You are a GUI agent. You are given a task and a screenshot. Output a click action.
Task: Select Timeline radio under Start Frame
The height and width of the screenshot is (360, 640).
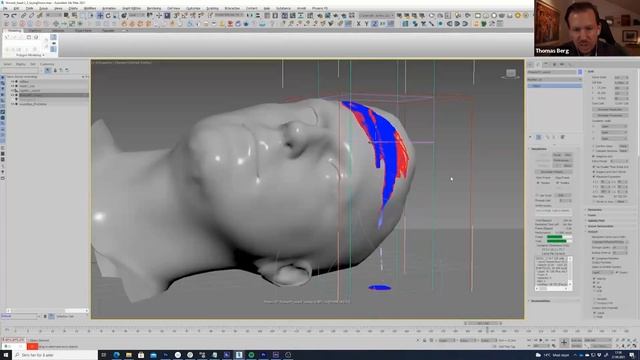tap(539, 183)
